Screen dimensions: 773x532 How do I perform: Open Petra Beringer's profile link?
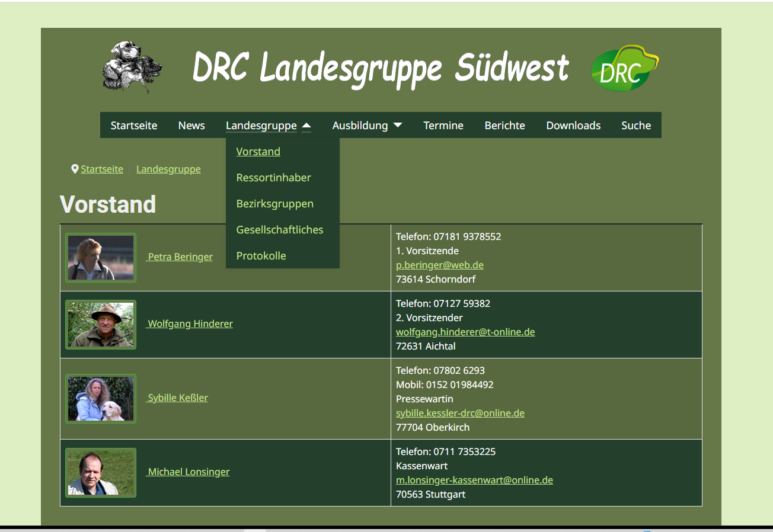click(x=180, y=257)
